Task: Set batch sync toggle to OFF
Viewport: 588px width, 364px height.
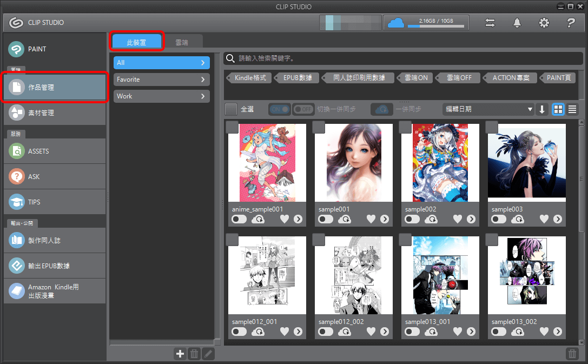Action: point(303,109)
